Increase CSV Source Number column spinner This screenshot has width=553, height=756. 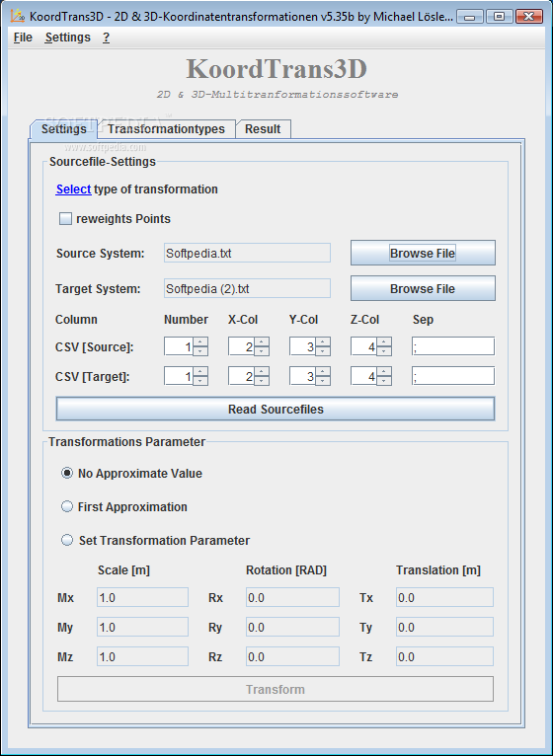tap(200, 341)
